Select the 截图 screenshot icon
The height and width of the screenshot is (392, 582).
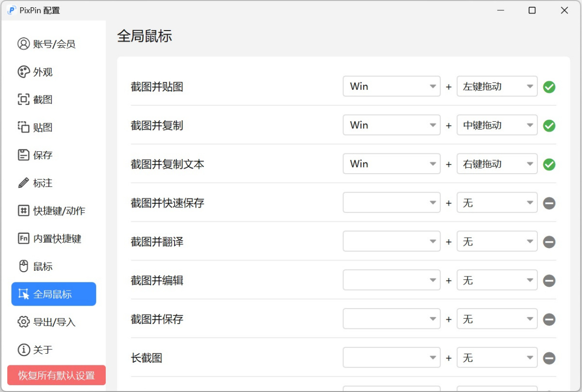click(23, 100)
